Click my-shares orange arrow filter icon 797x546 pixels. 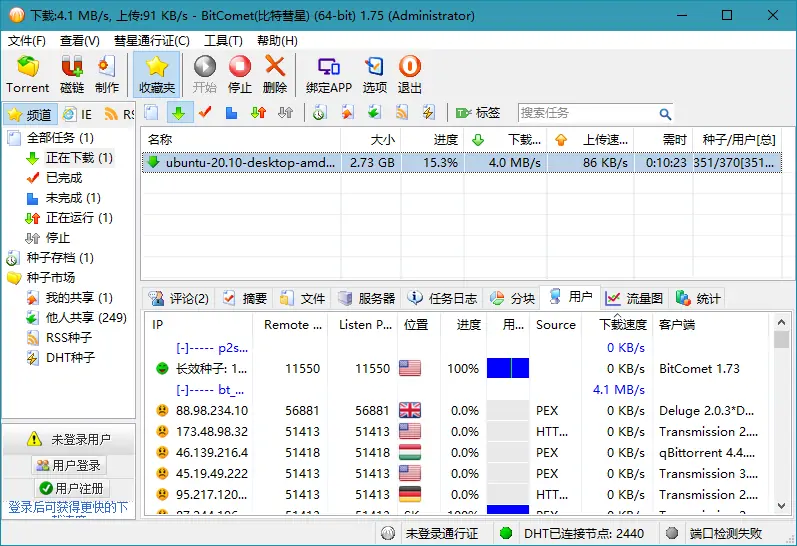pyautogui.click(x=347, y=112)
